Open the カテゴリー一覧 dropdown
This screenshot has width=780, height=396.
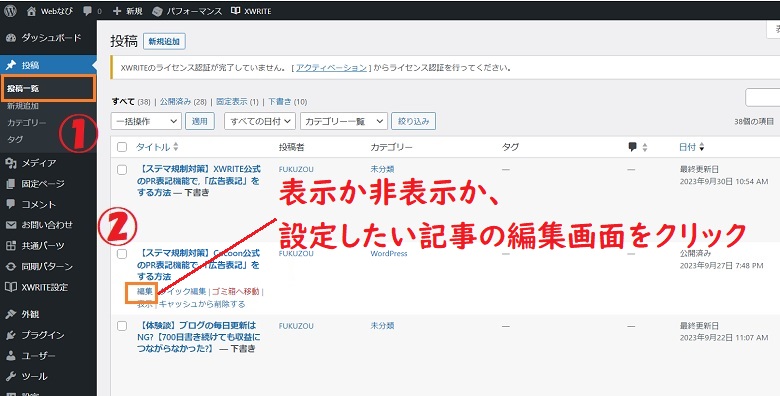point(344,121)
